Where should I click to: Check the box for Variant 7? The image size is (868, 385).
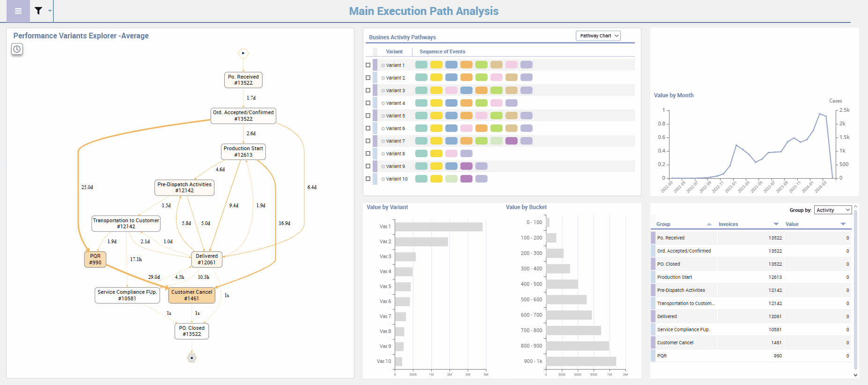coord(368,141)
